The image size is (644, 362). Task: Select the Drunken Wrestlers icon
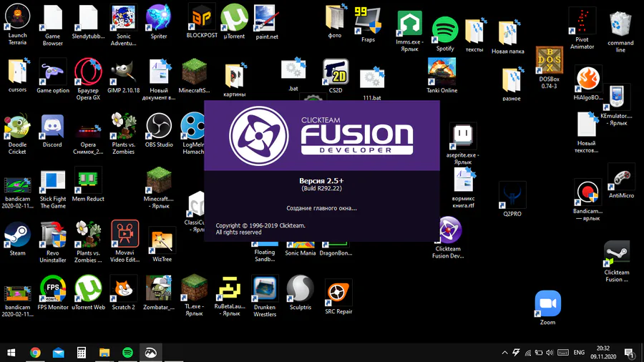click(x=265, y=288)
